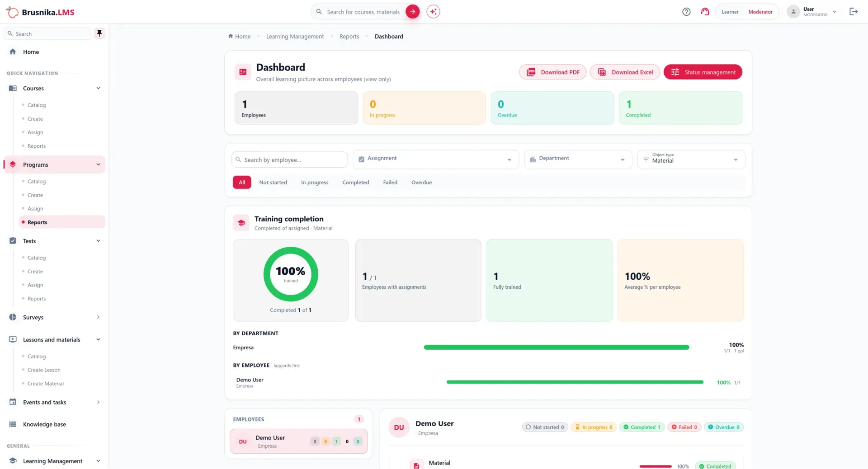Screen dimensions: 868x469
Task: Toggle the Completed 1 status chip
Action: point(642,427)
